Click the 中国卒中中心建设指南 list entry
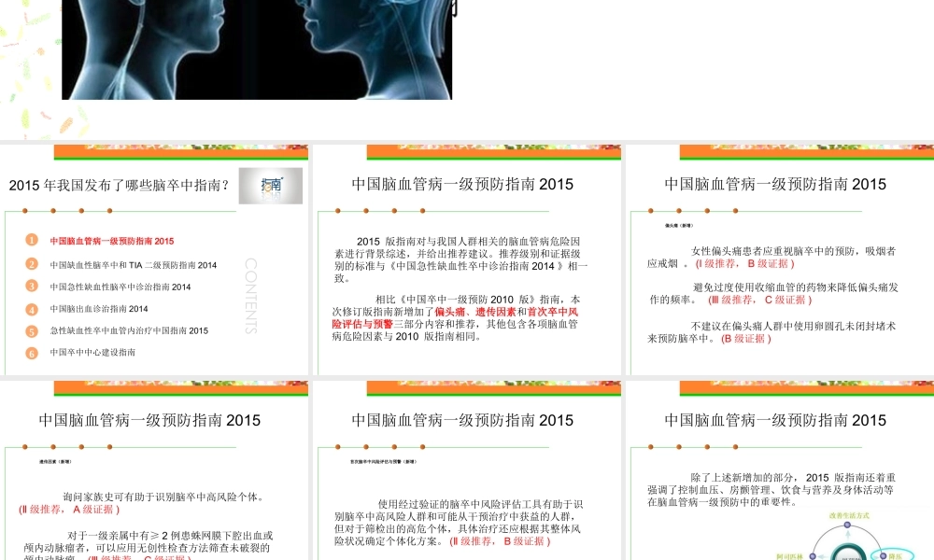This screenshot has width=934, height=560. click(x=93, y=352)
